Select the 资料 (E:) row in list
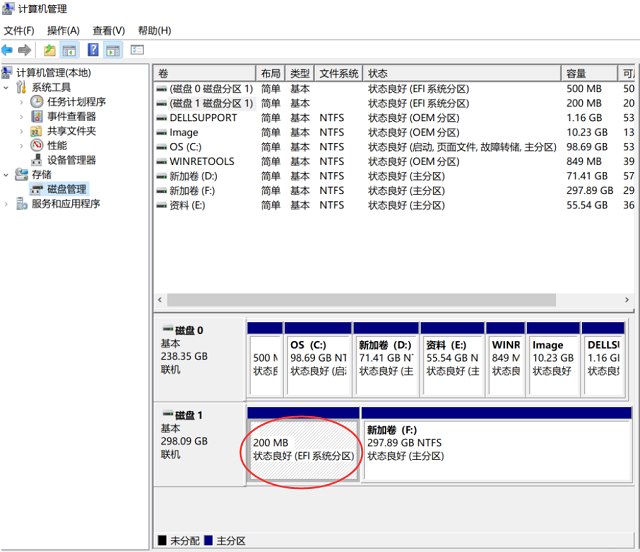This screenshot has height=552, width=640. pyautogui.click(x=394, y=205)
